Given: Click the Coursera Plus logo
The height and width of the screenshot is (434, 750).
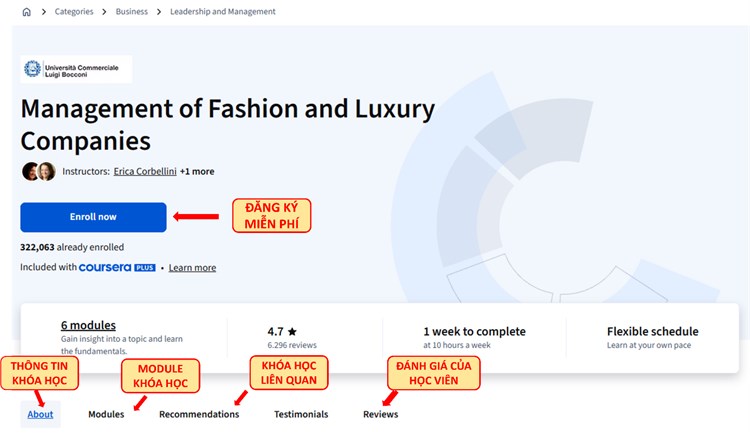Looking at the screenshot, I should click(117, 267).
